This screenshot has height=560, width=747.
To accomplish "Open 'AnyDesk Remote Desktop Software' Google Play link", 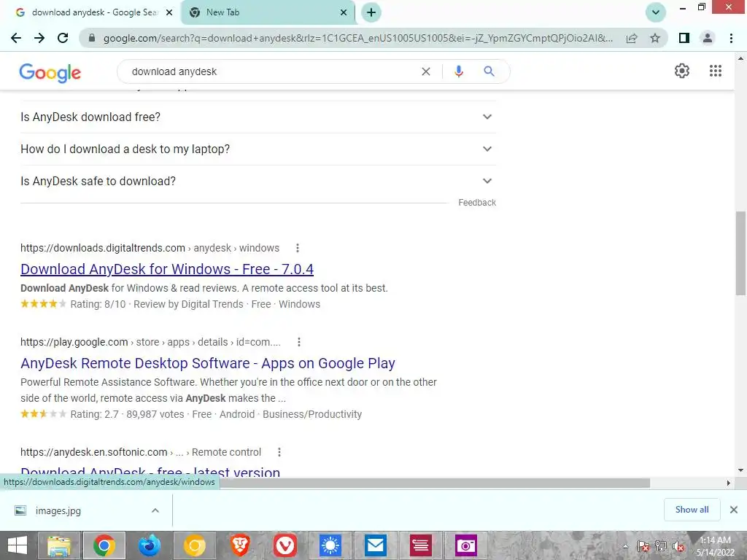I will click(x=208, y=363).
